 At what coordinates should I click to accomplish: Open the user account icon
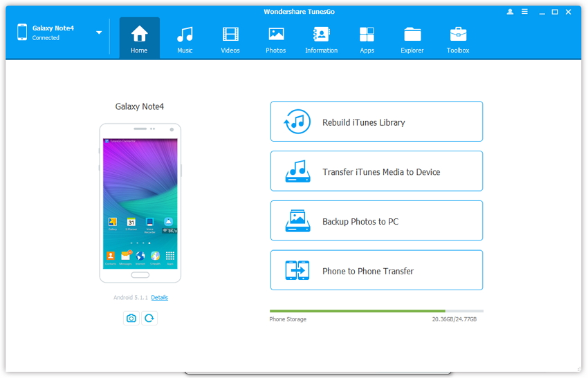pyautogui.click(x=511, y=12)
